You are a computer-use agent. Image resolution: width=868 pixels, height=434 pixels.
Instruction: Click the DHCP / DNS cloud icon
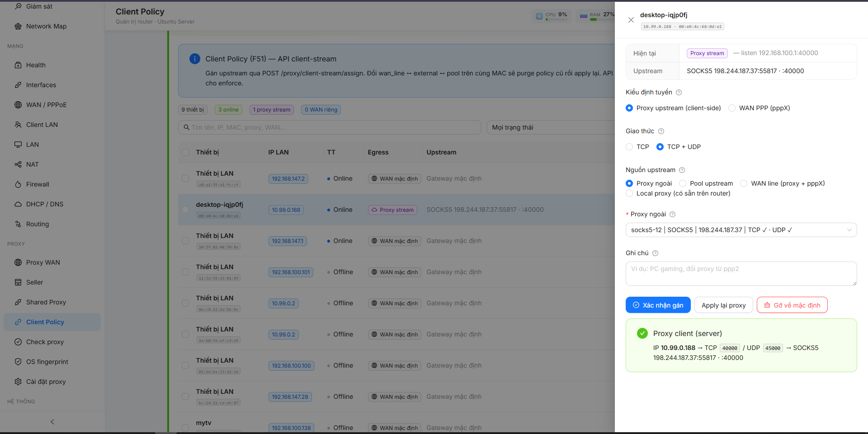click(x=18, y=204)
